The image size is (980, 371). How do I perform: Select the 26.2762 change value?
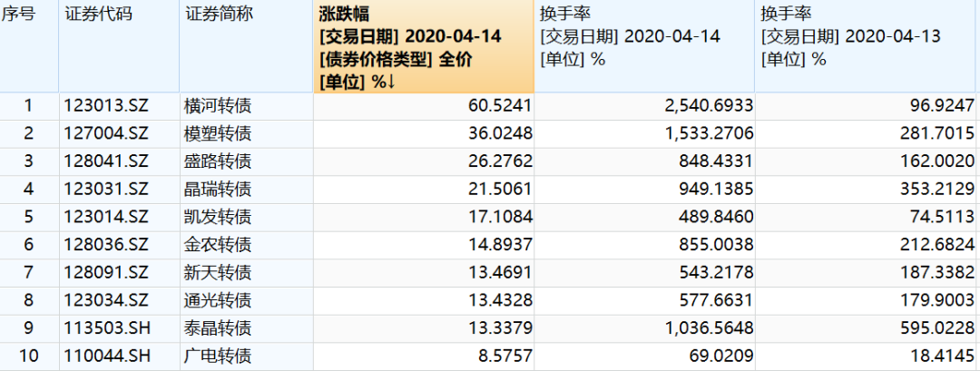pos(500,161)
